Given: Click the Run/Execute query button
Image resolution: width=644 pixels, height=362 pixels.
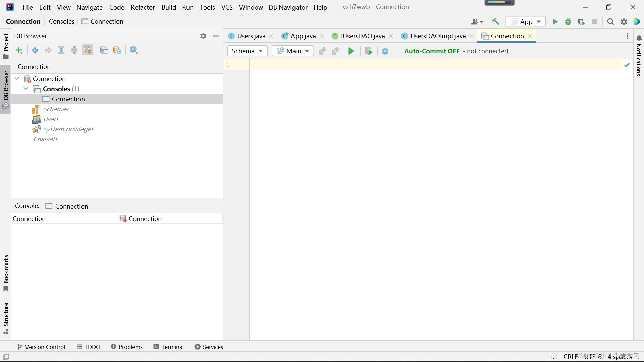Looking at the screenshot, I should (x=351, y=51).
